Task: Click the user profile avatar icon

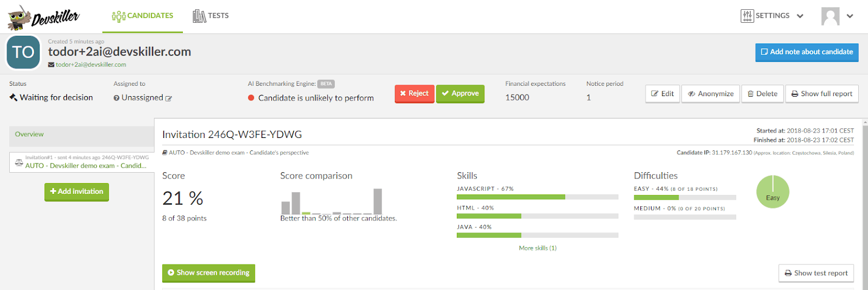Action: 830,16
